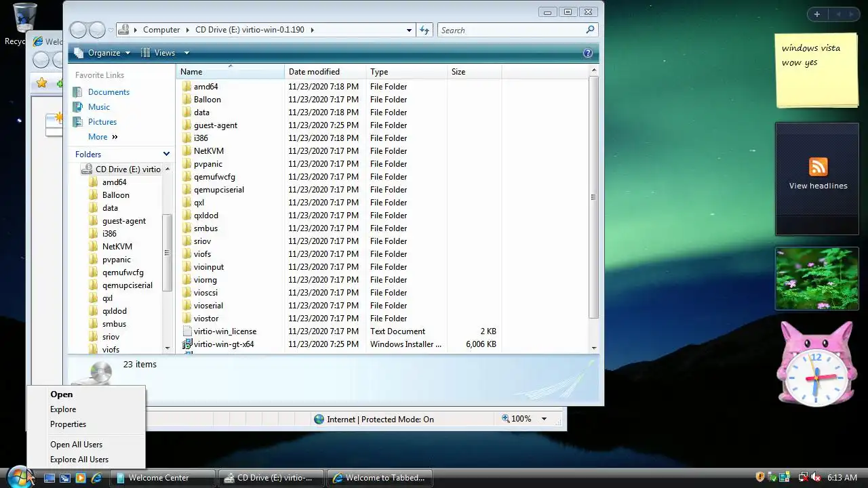The image size is (868, 488).
Task: Switch to Welcome Center taskbar button
Action: (x=163, y=478)
